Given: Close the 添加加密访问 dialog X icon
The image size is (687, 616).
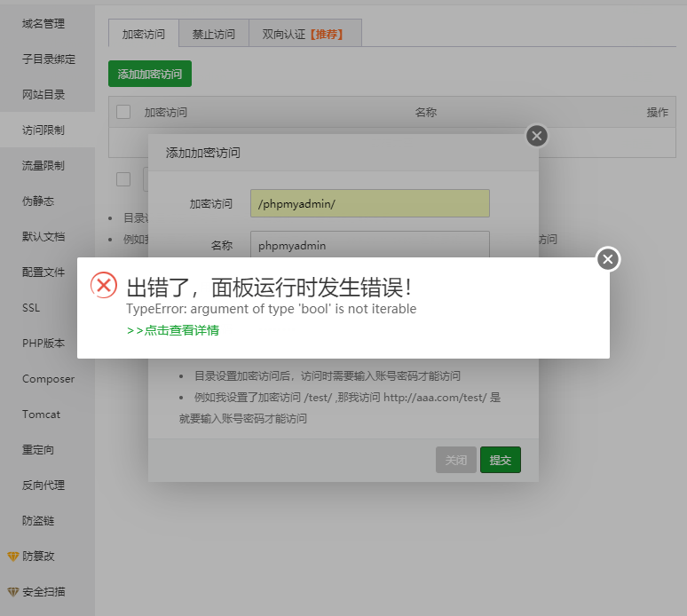Looking at the screenshot, I should (537, 136).
